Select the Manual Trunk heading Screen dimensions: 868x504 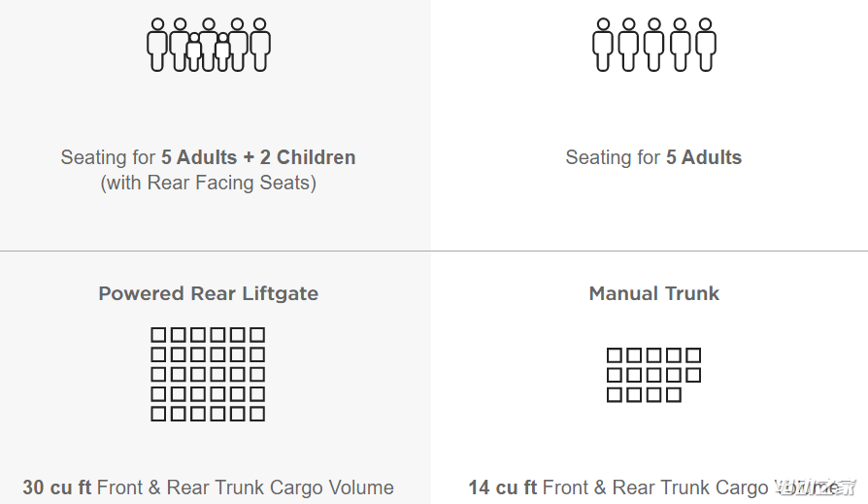[x=654, y=293]
